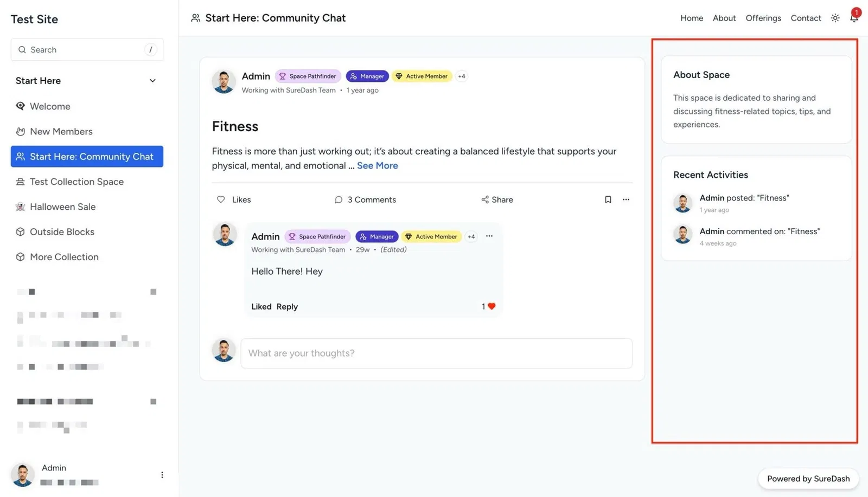Unlike the Hello There comment
This screenshot has width=868, height=497.
pyautogui.click(x=261, y=306)
